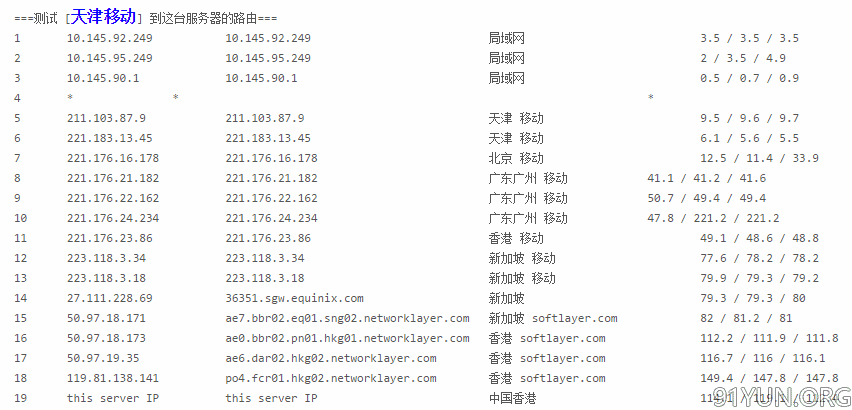Click ae7.bbr02.eq01.sng02.networklayer.com hostname
Screen dimensions: 852x410
(348, 318)
